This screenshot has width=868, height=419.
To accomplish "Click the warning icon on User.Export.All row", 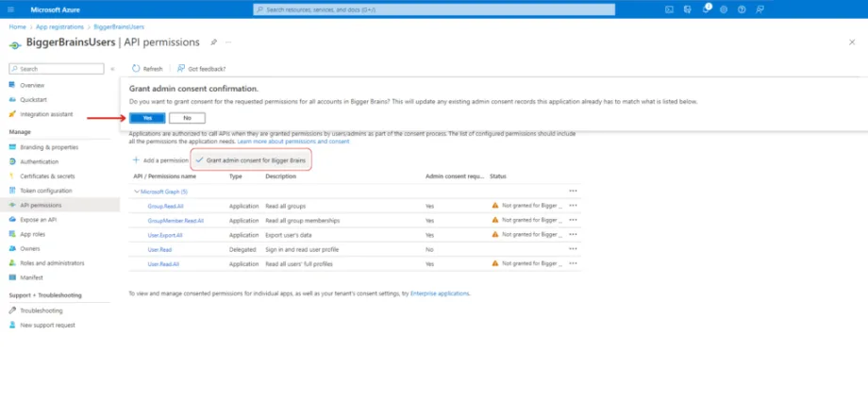I will coord(495,234).
